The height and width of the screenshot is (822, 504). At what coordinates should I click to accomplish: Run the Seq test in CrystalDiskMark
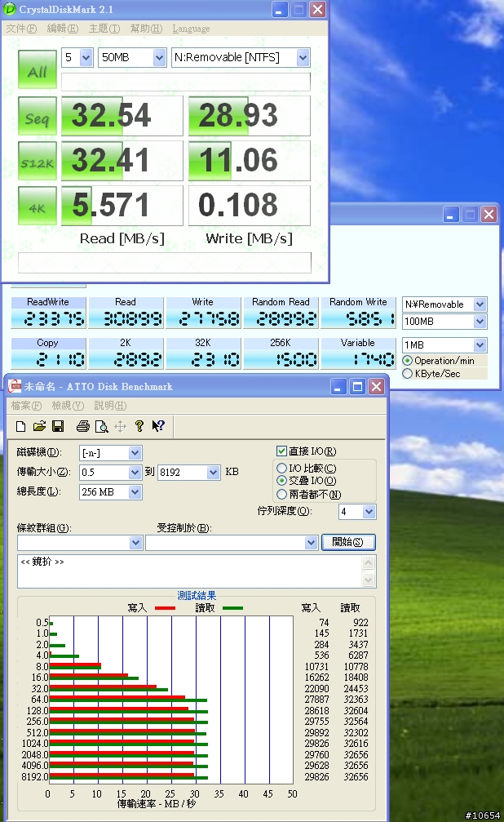point(38,117)
